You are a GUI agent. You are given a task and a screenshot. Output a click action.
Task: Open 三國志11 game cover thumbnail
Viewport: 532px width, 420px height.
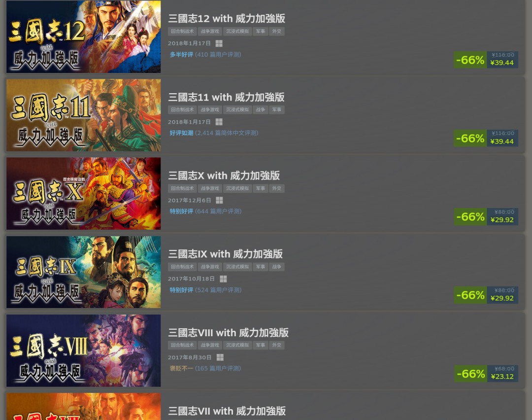pyautogui.click(x=83, y=115)
